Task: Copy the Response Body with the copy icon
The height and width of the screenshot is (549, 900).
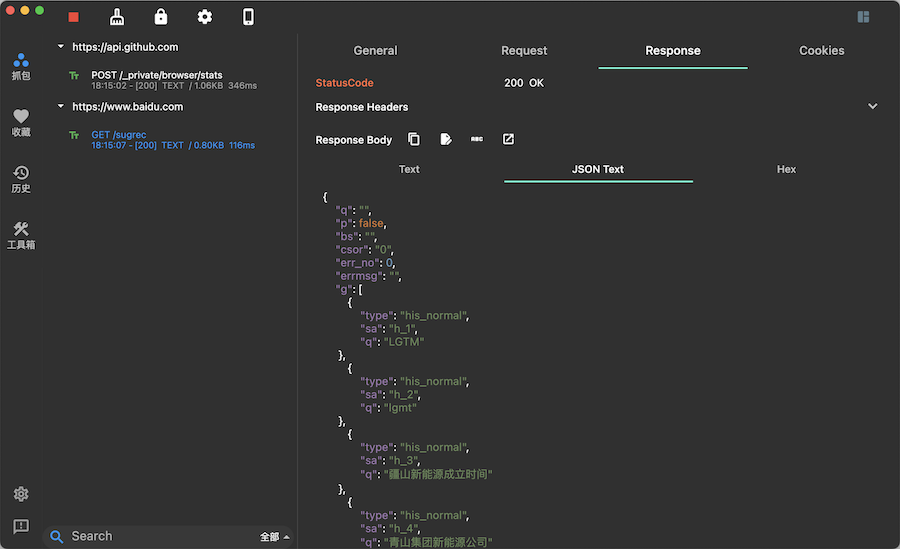Action: coord(414,139)
